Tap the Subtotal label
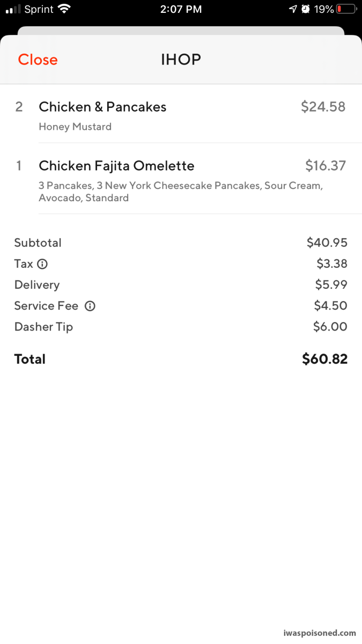Screen dimensions: 362x644 [x=38, y=243]
